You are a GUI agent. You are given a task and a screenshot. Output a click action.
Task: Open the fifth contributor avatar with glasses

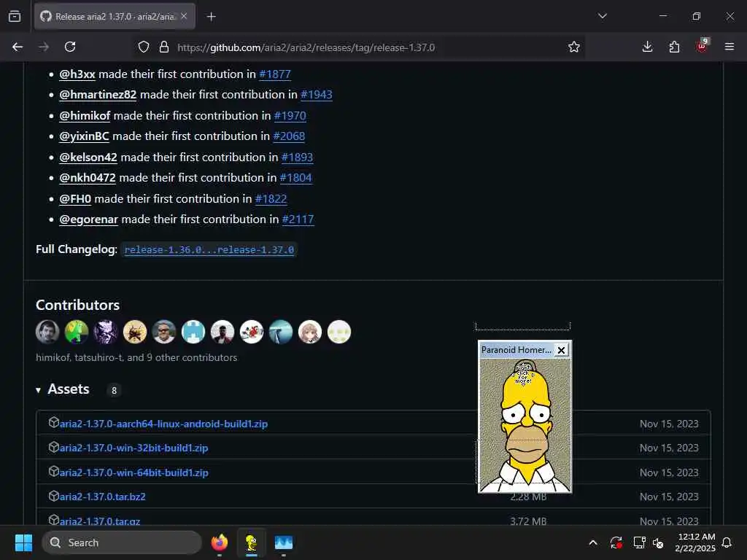[x=164, y=332]
